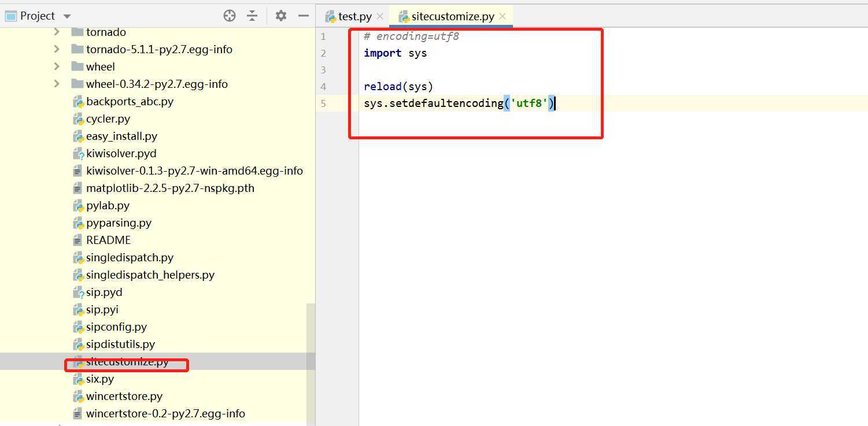Click the tornado folder icon
Viewport: 868px width, 426px height.
pyautogui.click(x=77, y=32)
